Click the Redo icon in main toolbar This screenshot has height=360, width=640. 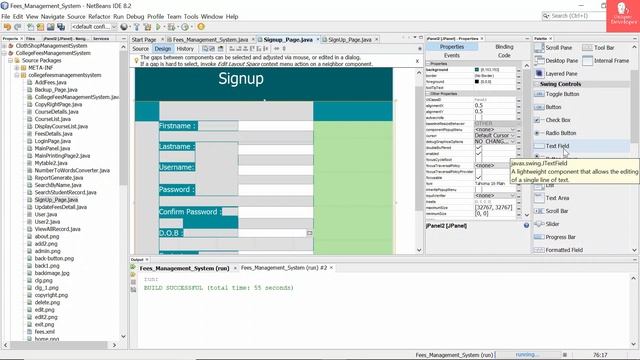coord(18,27)
